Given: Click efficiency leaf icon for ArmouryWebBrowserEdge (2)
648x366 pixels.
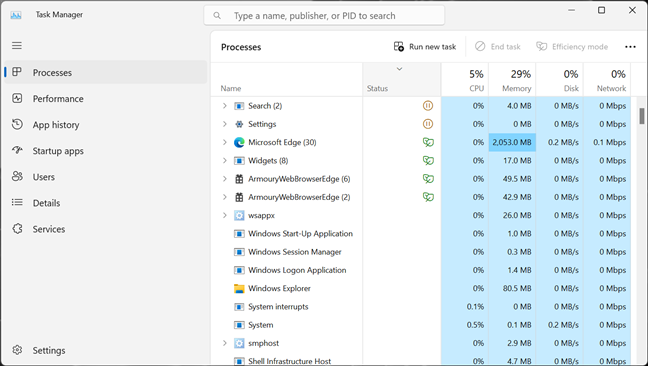Looking at the screenshot, I should (428, 197).
